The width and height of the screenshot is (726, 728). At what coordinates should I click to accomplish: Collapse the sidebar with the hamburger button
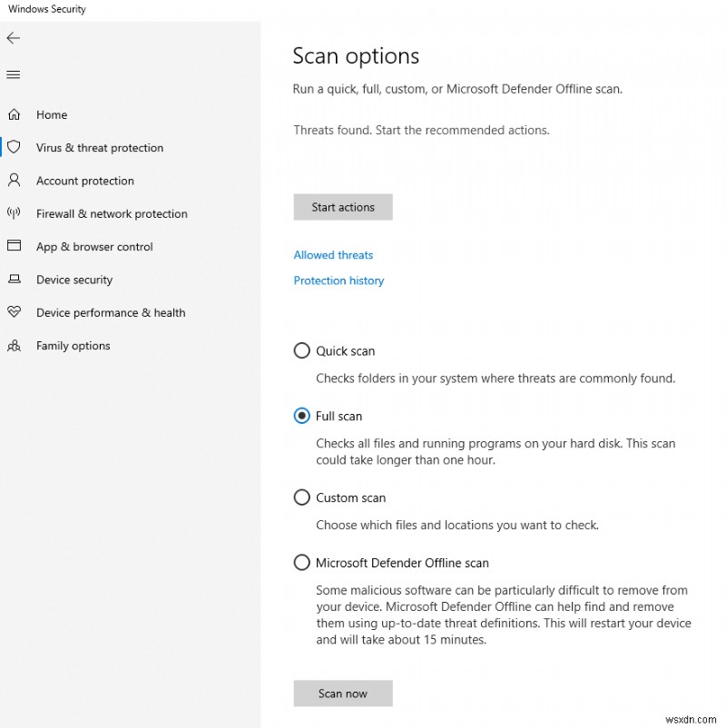pyautogui.click(x=13, y=74)
